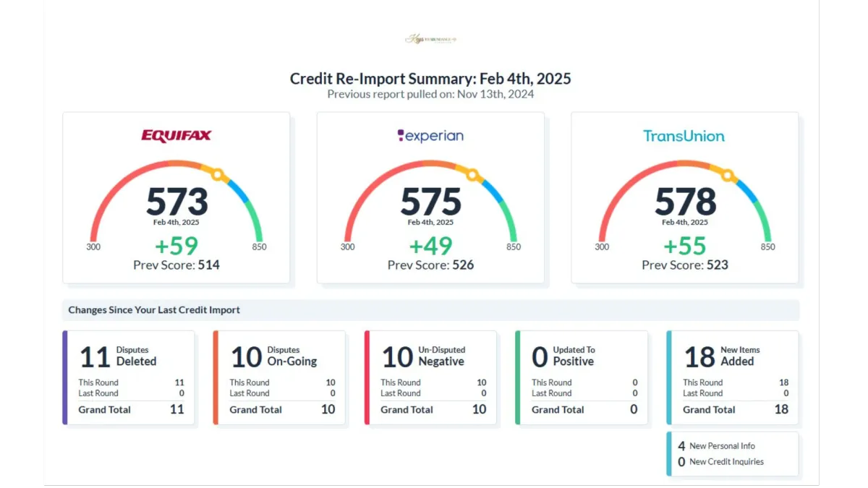
Task: Click This Round row in Updated To Positive card
Action: tap(584, 382)
